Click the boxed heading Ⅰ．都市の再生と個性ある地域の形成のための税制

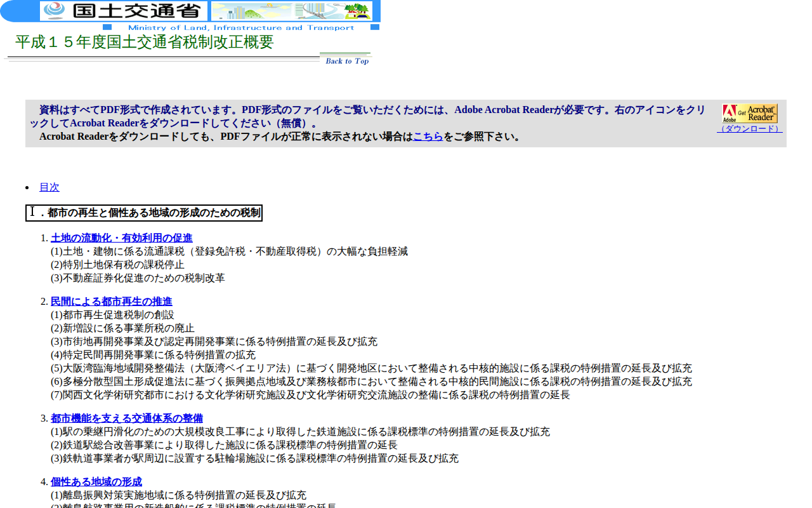(143, 213)
